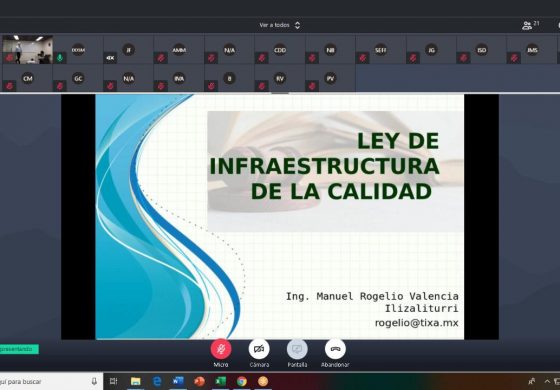Open PowerPoint from the taskbar
The image size is (560, 390).
pos(199,381)
